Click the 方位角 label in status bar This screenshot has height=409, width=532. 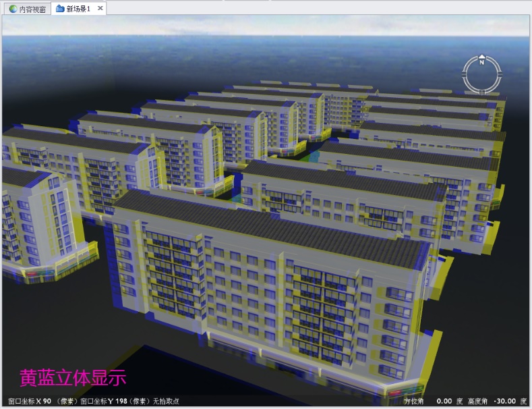[x=415, y=401]
